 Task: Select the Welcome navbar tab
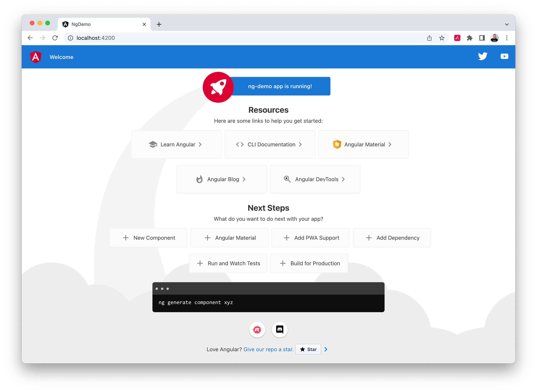pyautogui.click(x=62, y=57)
